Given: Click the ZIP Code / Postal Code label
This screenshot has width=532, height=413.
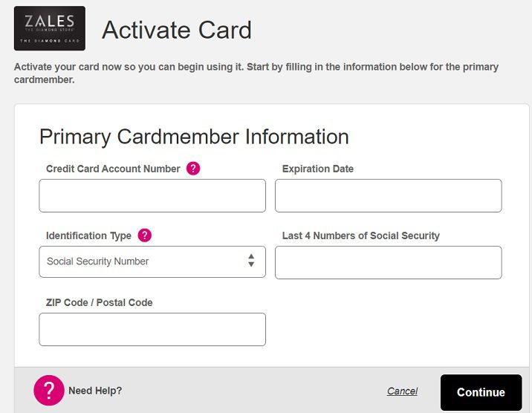Looking at the screenshot, I should 99,303.
